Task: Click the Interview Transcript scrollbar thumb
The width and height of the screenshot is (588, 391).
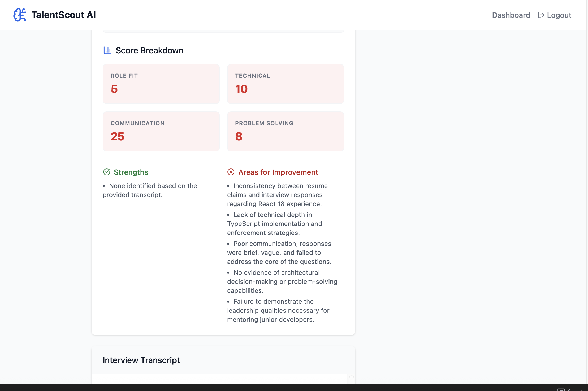Action: 352,380
